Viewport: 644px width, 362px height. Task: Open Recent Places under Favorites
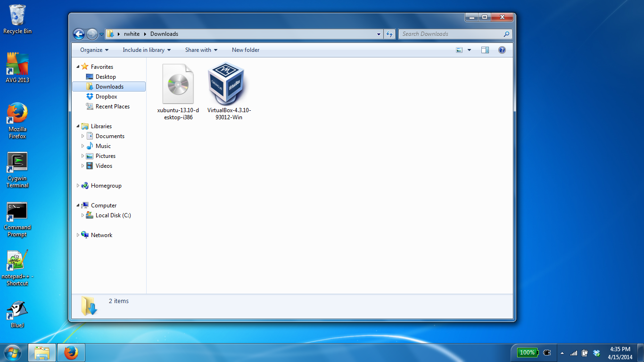coord(112,107)
